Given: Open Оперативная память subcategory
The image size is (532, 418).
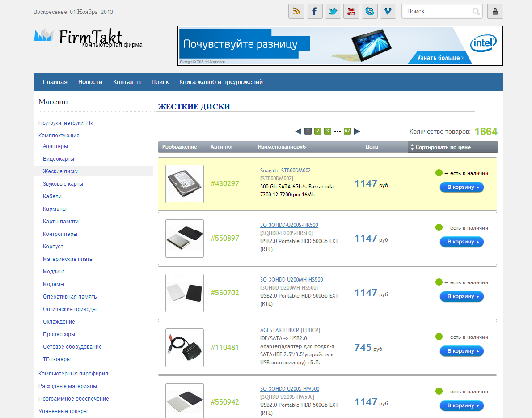Looking at the screenshot, I should (70, 297).
